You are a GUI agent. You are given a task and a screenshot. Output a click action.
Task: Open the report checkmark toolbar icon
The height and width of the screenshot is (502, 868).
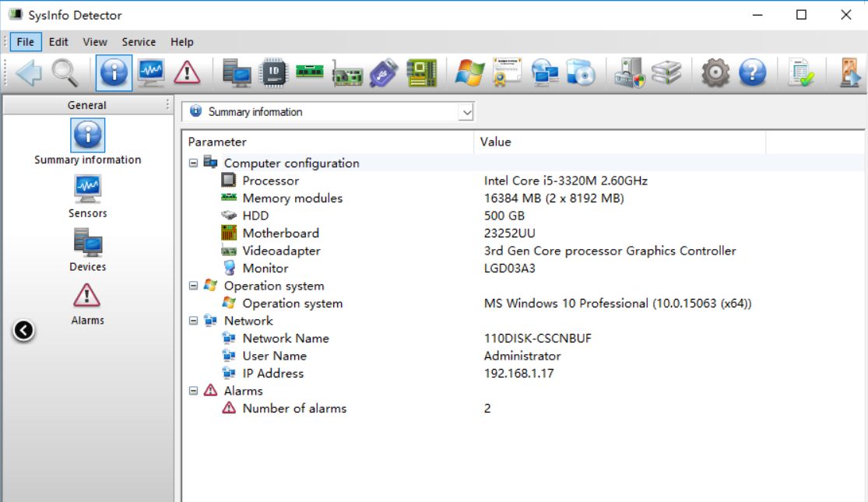click(x=801, y=72)
